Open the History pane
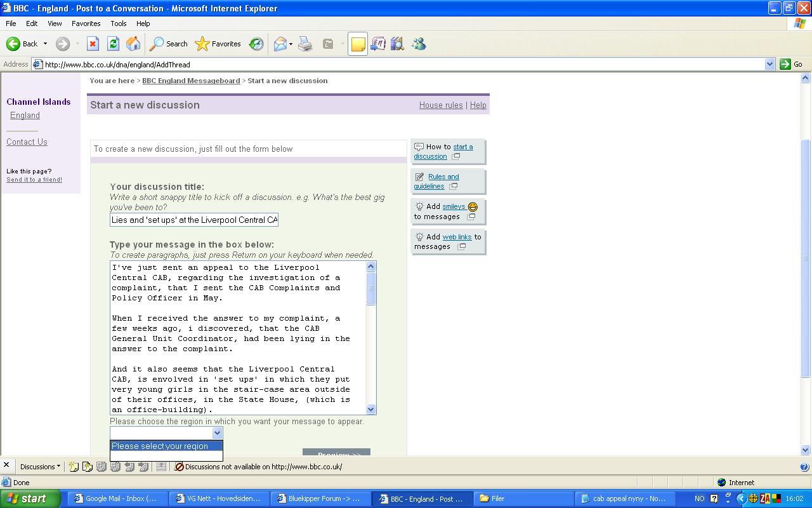 (x=256, y=44)
